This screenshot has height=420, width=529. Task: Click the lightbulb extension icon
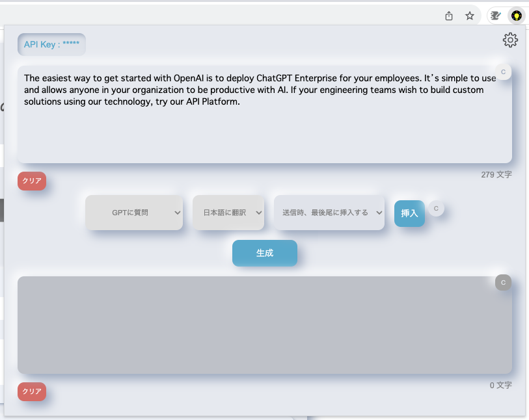tap(516, 16)
